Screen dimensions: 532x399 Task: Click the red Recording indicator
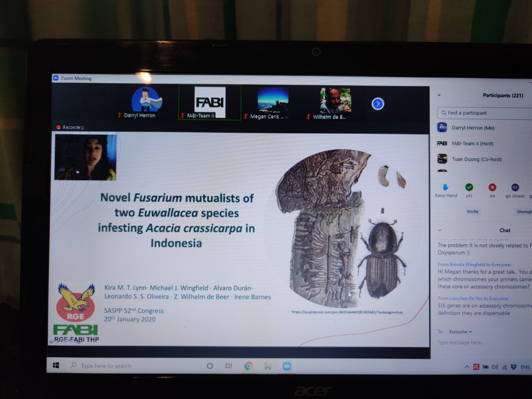pyautogui.click(x=58, y=127)
